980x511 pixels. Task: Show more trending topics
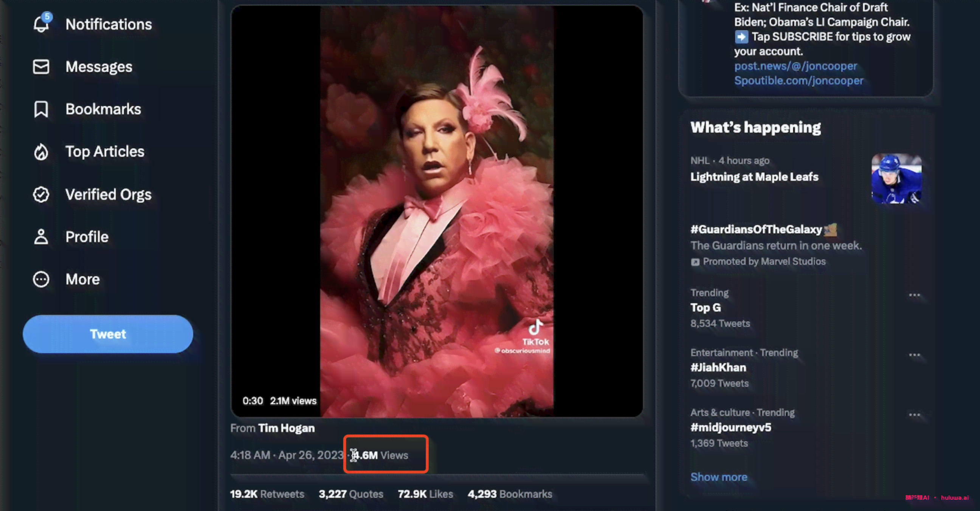pyautogui.click(x=719, y=477)
